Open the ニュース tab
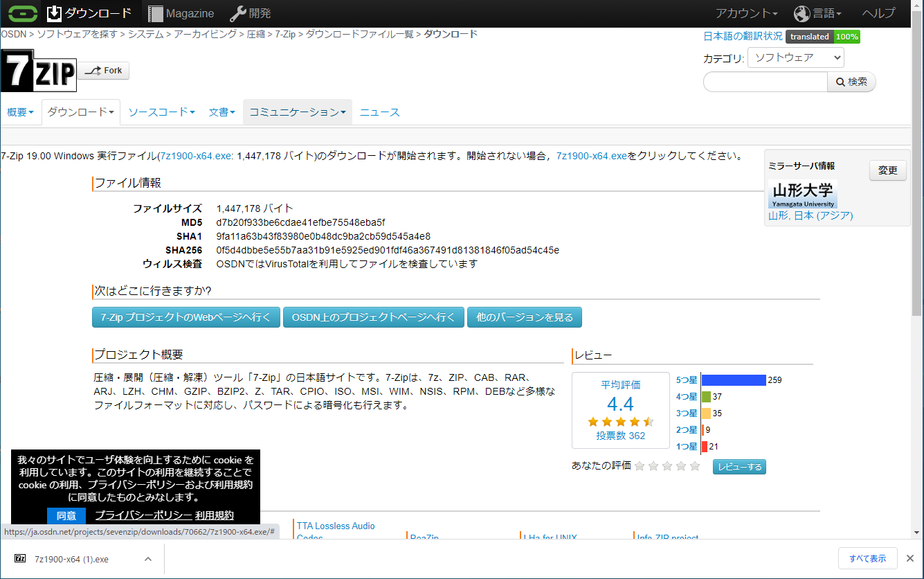This screenshot has width=924, height=579. point(379,112)
